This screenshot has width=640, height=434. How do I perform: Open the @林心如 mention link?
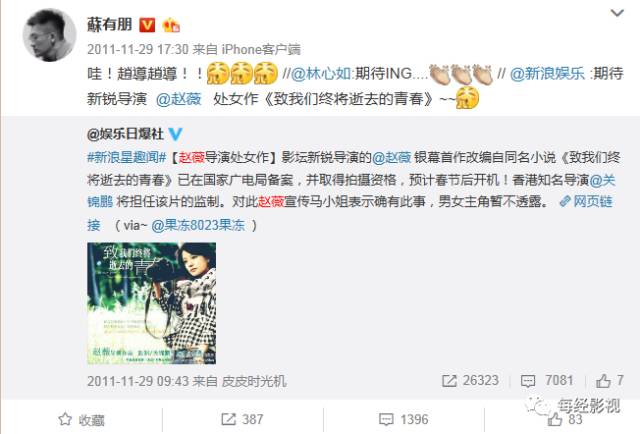[x=320, y=74]
